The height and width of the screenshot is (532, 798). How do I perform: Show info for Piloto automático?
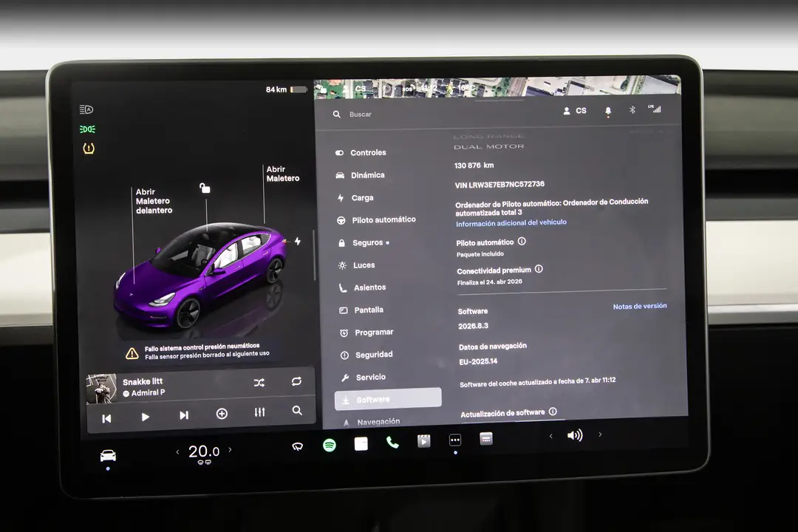(522, 242)
